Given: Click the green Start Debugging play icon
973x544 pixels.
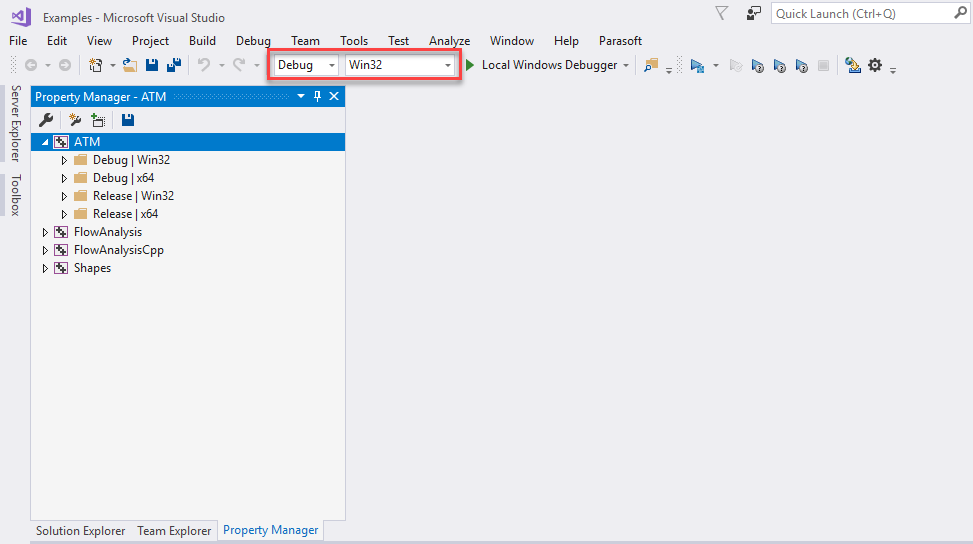Looking at the screenshot, I should [x=470, y=65].
